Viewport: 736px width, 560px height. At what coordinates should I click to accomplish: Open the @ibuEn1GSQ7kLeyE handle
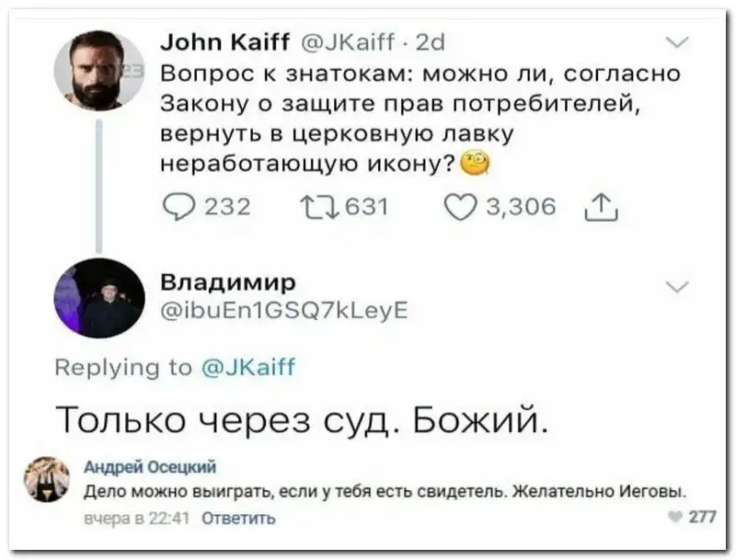pos(284,311)
